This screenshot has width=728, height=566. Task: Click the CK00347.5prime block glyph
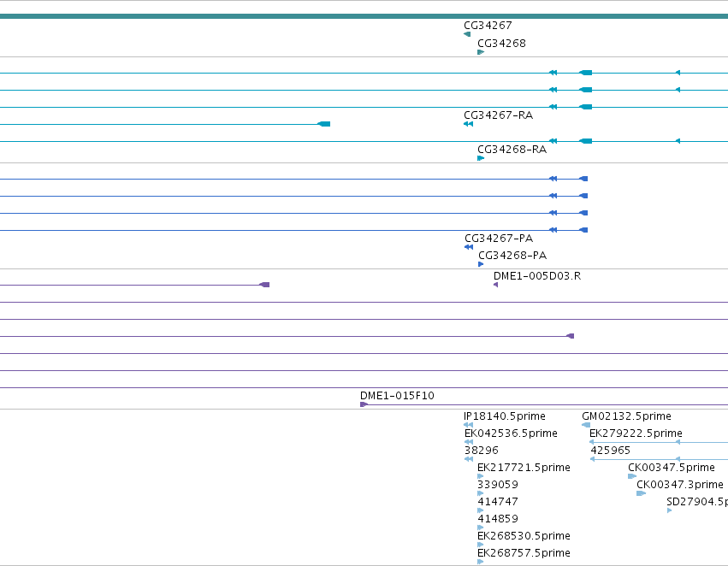click(632, 476)
